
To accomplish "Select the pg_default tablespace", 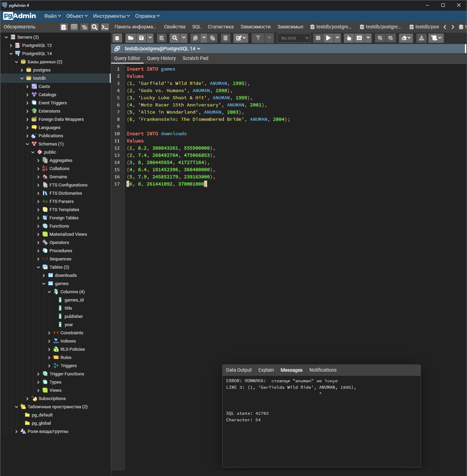I will click(42, 415).
